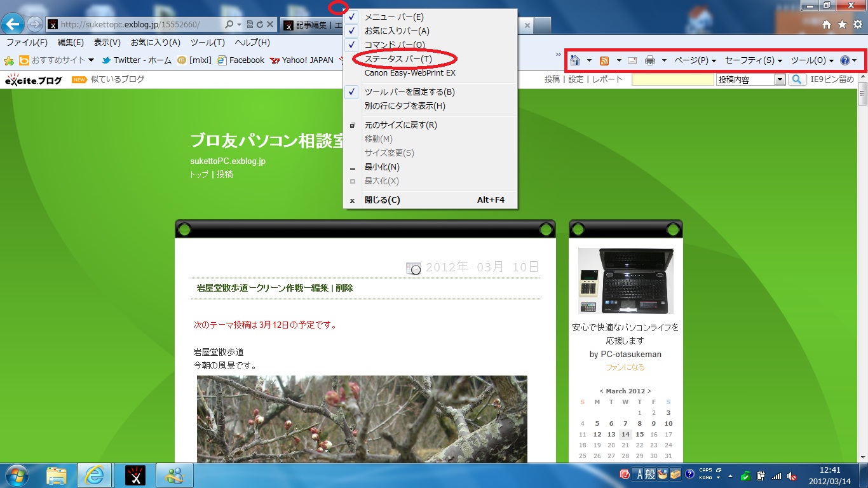This screenshot has height=488, width=868.
Task: Click the excite blog logo
Action: pyautogui.click(x=34, y=79)
